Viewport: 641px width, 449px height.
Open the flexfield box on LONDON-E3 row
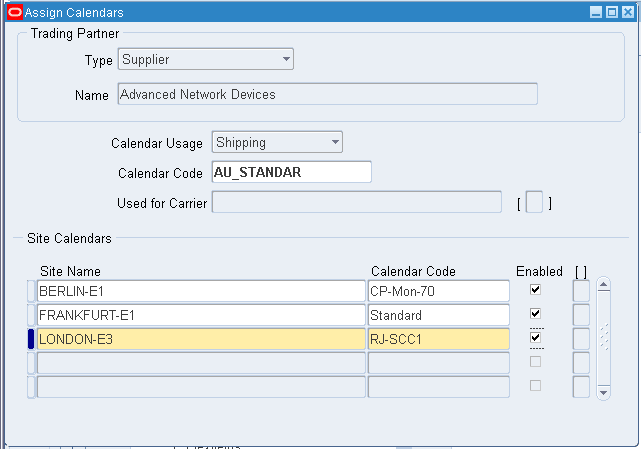581,339
